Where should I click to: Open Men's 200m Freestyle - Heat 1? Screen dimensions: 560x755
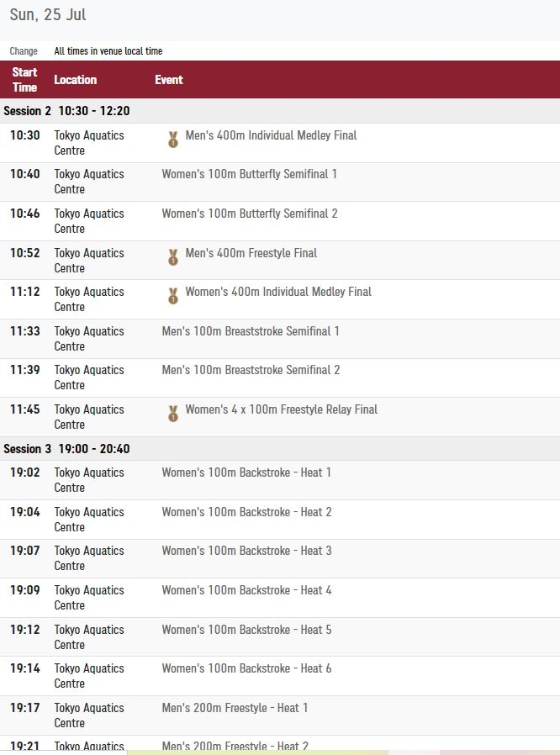point(235,708)
